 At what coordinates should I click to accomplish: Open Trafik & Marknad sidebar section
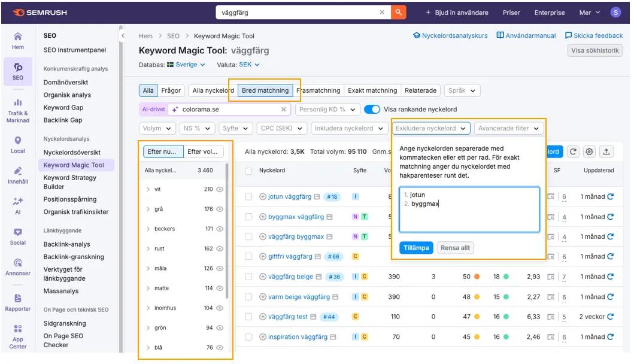pyautogui.click(x=17, y=110)
